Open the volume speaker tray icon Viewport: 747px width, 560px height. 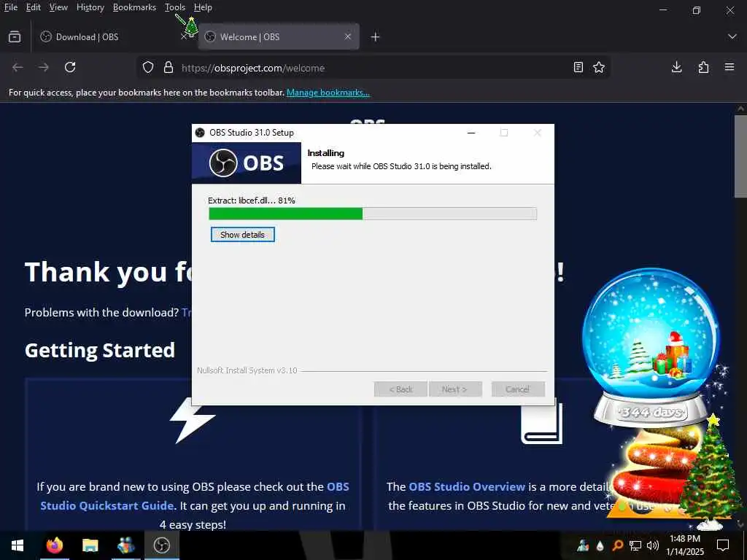point(653,545)
